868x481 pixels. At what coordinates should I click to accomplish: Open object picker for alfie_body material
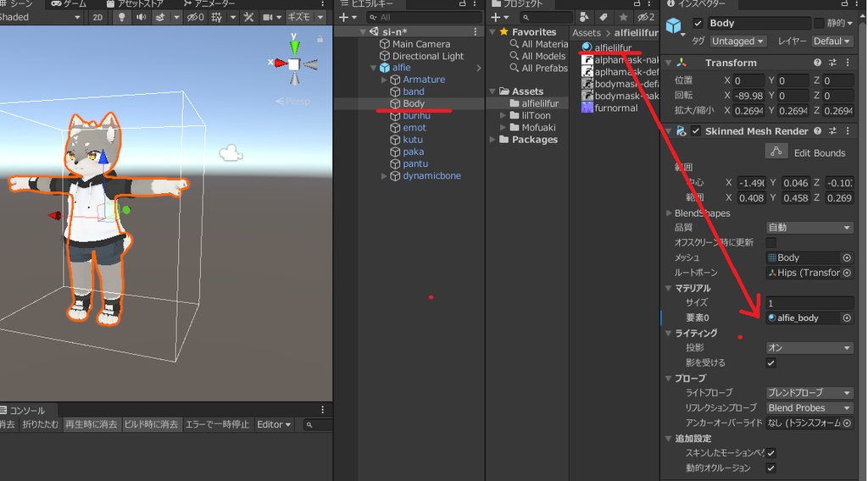click(847, 318)
